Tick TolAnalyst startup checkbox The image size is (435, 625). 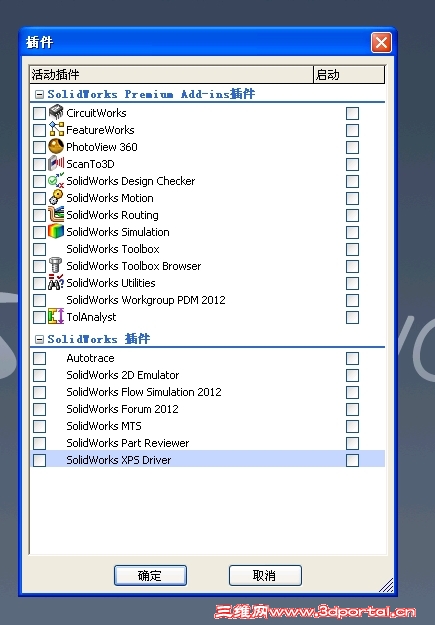pyautogui.click(x=352, y=317)
